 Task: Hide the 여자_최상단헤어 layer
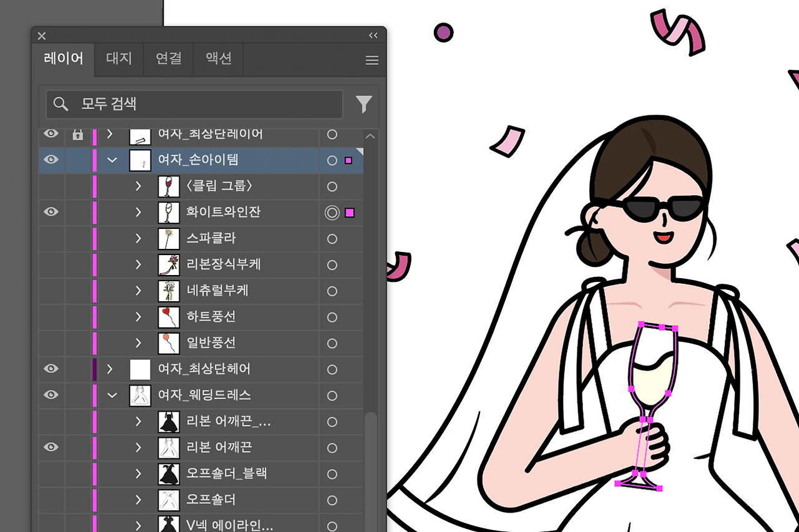point(51,369)
